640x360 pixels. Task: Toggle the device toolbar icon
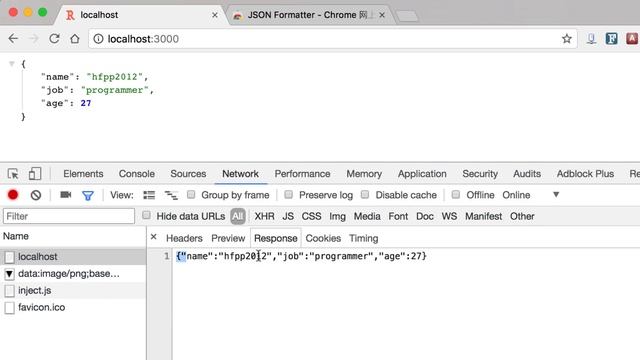[x=35, y=174]
